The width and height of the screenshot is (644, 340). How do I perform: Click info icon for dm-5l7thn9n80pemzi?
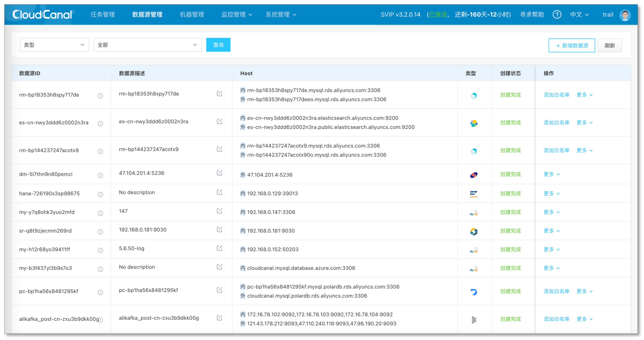[100, 175]
